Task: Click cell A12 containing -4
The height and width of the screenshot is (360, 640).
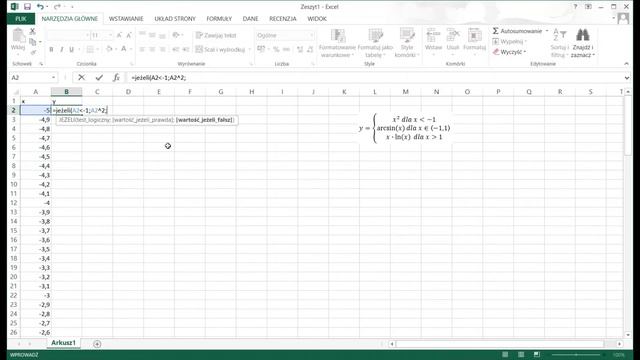Action: (36, 203)
